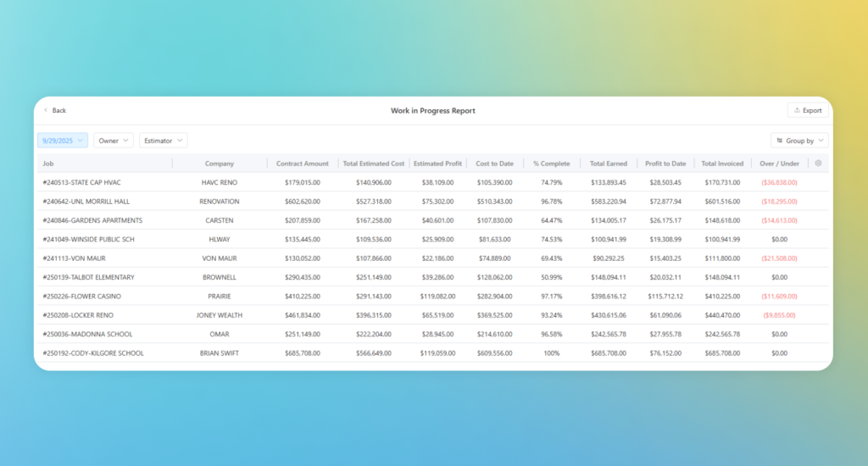The width and height of the screenshot is (868, 466).
Task: Click company JONEY WEALTH
Action: (220, 315)
